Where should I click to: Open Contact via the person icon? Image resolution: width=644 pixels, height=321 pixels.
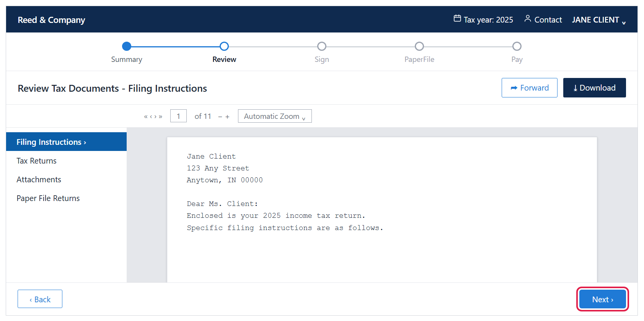pyautogui.click(x=528, y=18)
